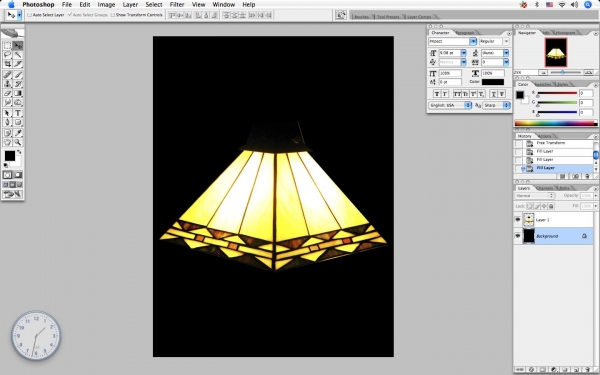Open the Filter menu
This screenshot has height=375, width=600.
pos(177,5)
